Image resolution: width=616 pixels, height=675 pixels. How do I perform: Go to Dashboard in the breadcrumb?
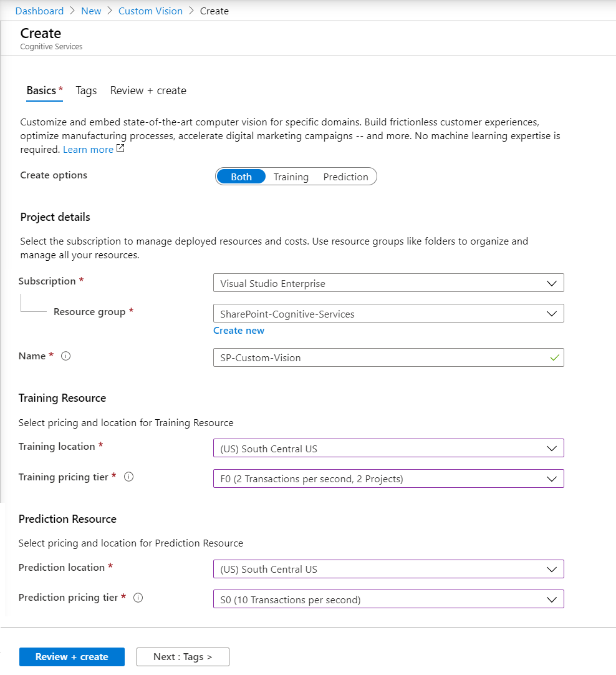pyautogui.click(x=39, y=11)
